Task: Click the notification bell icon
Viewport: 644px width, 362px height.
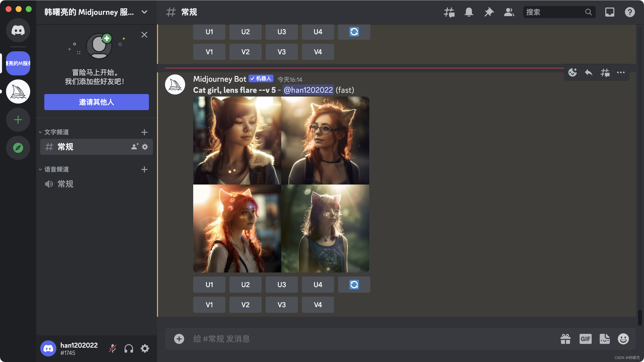Action: pyautogui.click(x=469, y=12)
